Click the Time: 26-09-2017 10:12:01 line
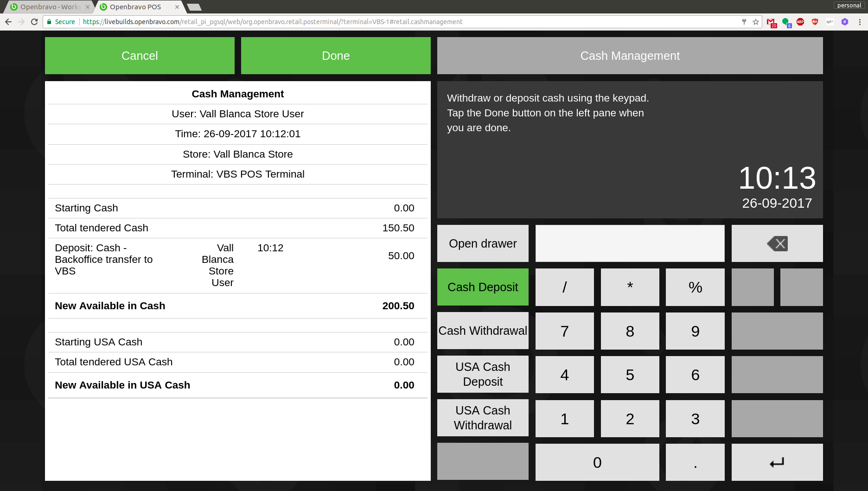868x491 pixels. tap(238, 134)
